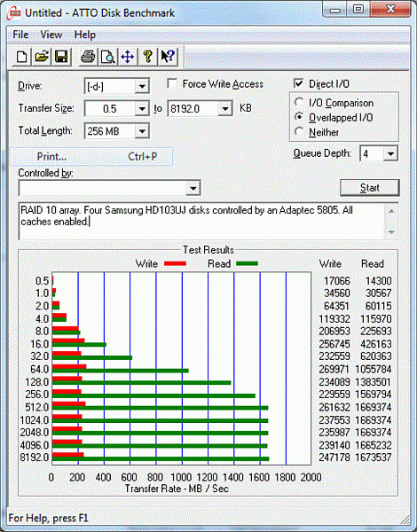Click the description box scroll up arrow
This screenshot has height=532, width=417.
tap(391, 211)
